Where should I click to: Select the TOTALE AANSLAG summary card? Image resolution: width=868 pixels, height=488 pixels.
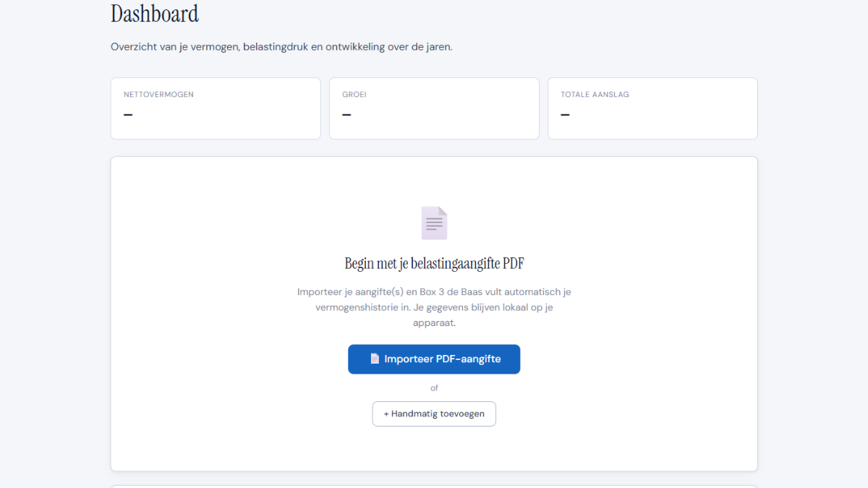[652, 108]
